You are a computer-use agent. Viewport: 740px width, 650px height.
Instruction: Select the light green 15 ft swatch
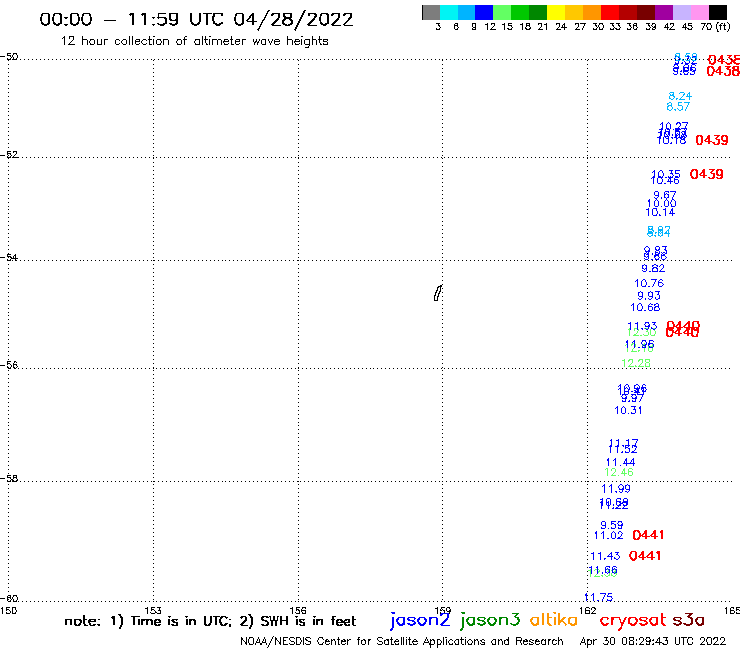click(502, 13)
